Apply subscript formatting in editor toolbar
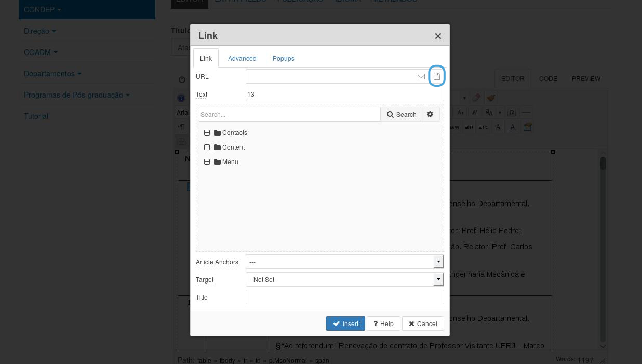The width and height of the screenshot is (642, 364). coord(461,112)
